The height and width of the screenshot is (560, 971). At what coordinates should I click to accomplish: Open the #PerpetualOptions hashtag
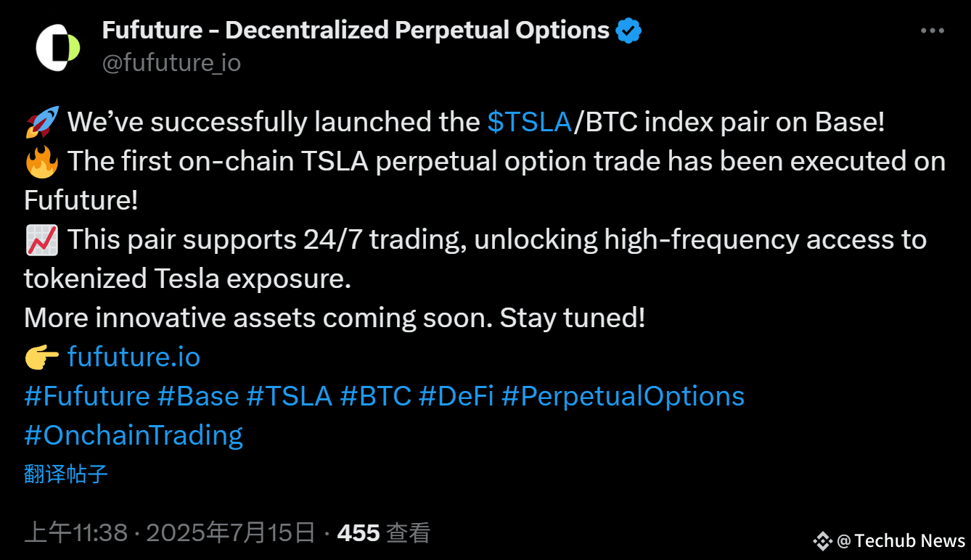pyautogui.click(x=623, y=396)
